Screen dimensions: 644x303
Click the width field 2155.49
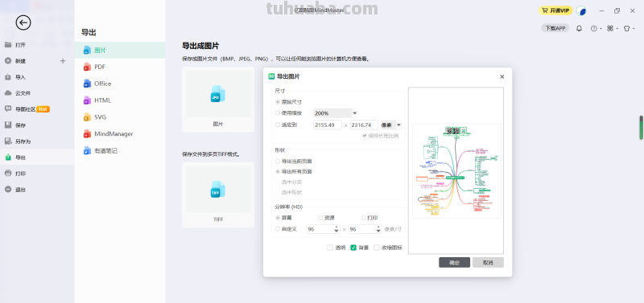328,125
